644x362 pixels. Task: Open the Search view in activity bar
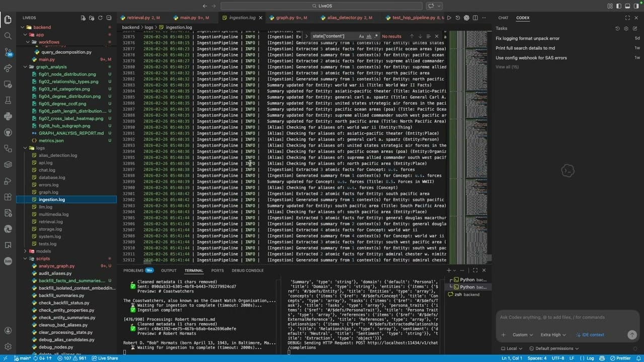(8, 36)
